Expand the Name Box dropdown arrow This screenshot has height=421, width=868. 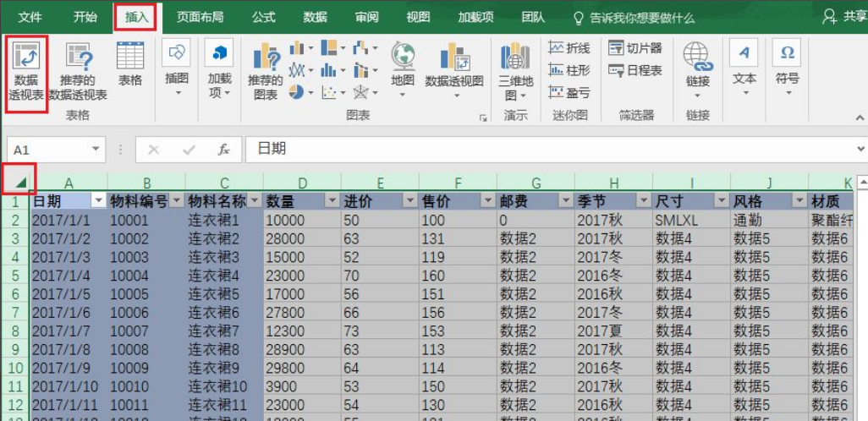pos(96,149)
